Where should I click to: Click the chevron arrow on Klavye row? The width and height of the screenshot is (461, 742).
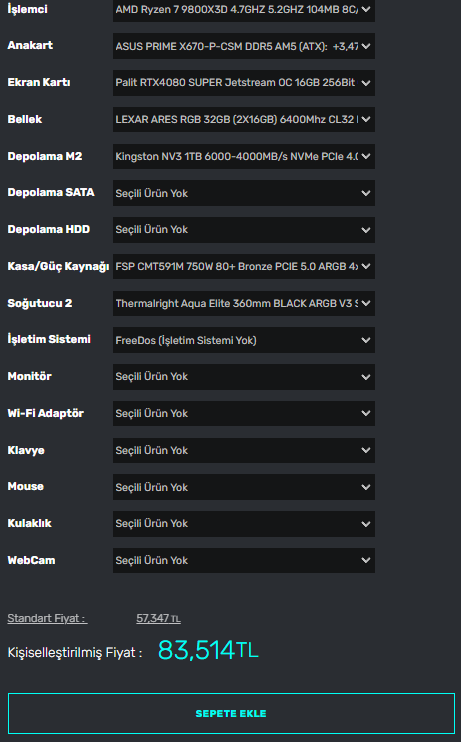pos(365,450)
